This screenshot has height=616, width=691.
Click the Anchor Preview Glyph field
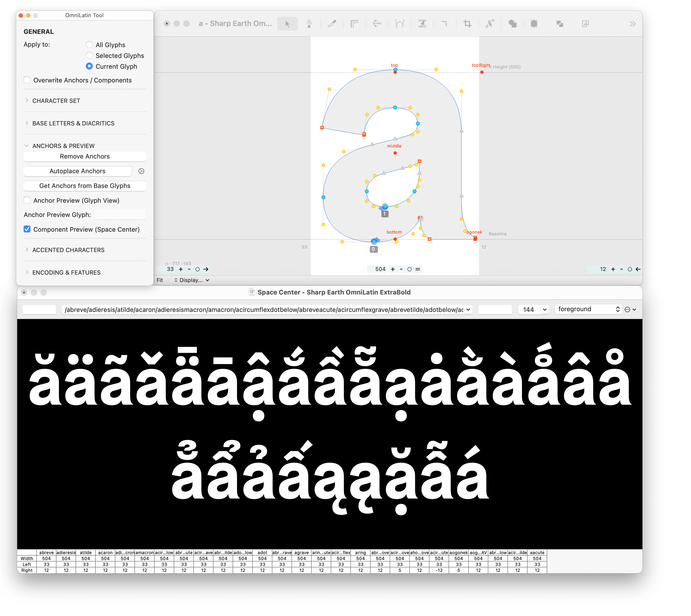120,215
